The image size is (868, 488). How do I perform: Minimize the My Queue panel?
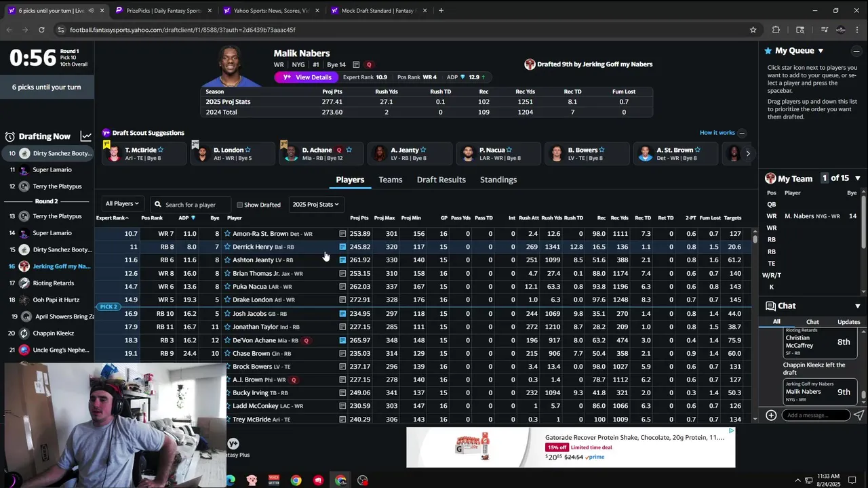click(856, 51)
